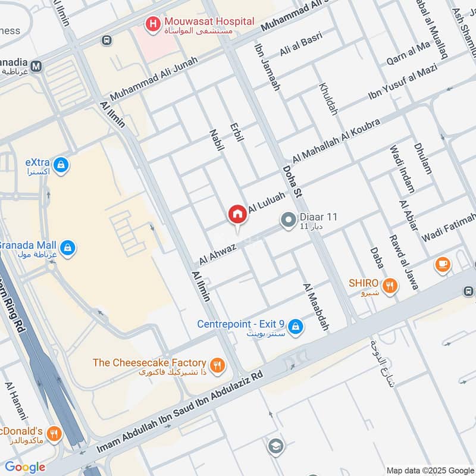Click the Doha St road label
Screen dimensions: 476x476
pyautogui.click(x=292, y=182)
